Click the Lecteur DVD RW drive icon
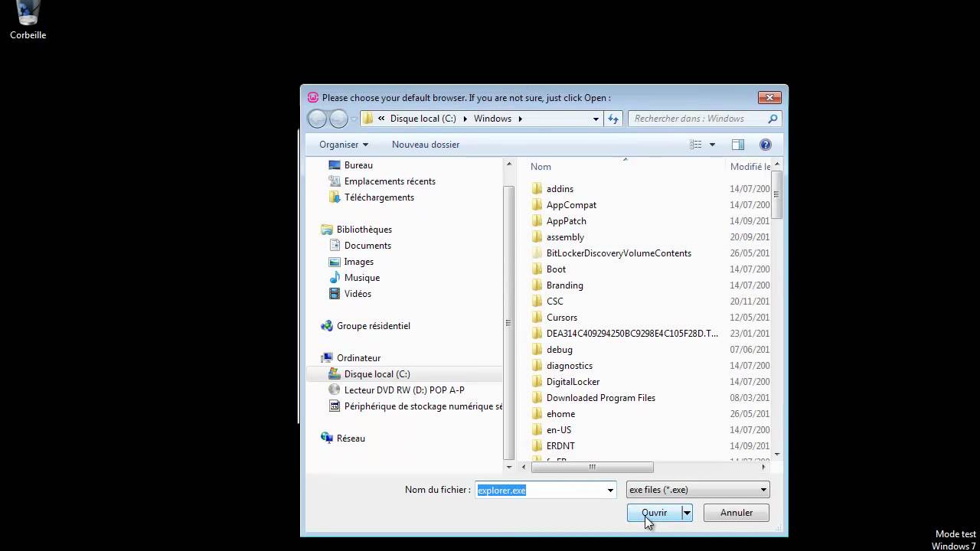Screen dimensions: 980x551 (335, 390)
